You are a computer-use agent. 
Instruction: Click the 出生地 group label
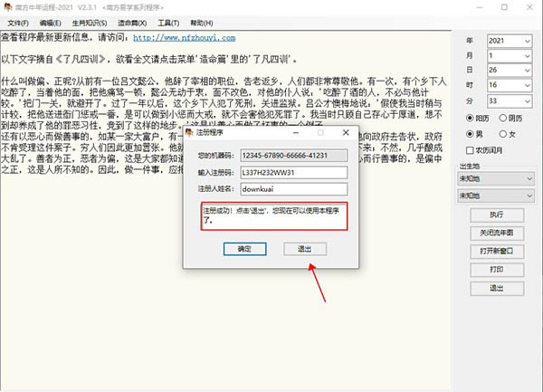pyautogui.click(x=470, y=167)
